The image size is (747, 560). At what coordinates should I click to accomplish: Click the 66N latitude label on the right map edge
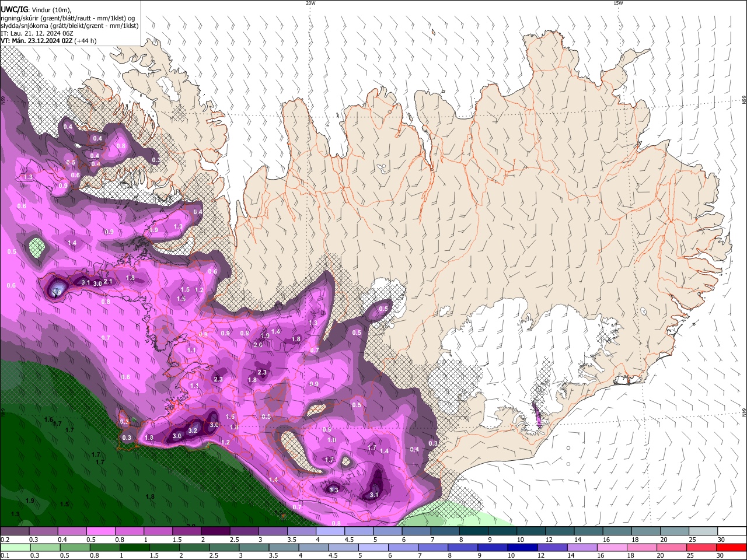coord(744,100)
